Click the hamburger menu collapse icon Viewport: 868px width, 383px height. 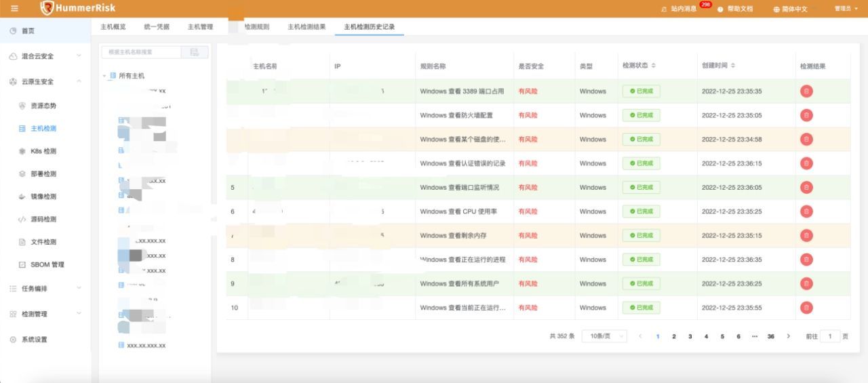(x=15, y=8)
